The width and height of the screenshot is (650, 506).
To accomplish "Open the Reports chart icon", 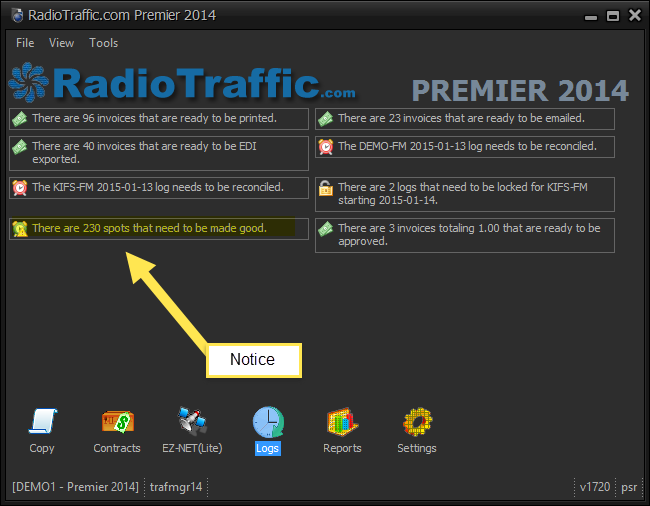I will click(342, 422).
